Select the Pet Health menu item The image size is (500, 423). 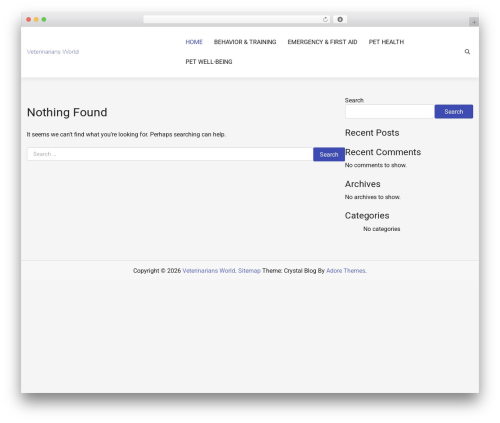click(x=386, y=42)
